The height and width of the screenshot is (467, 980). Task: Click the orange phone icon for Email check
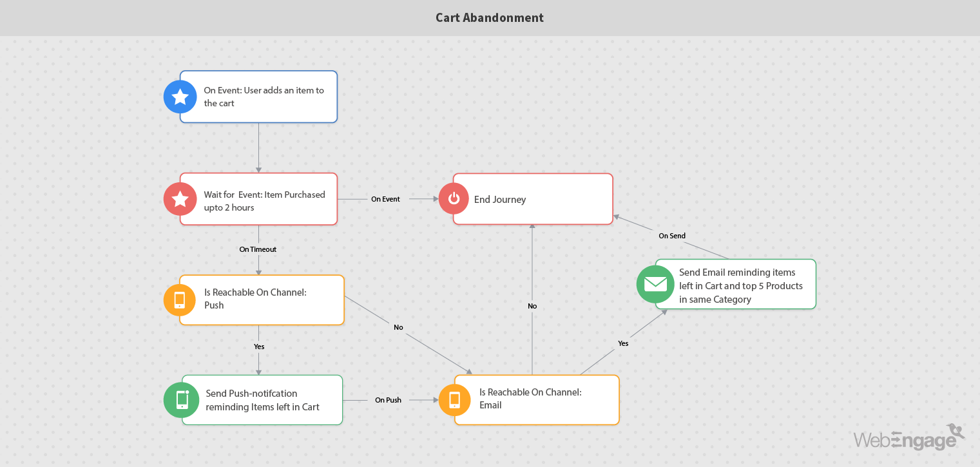454,399
